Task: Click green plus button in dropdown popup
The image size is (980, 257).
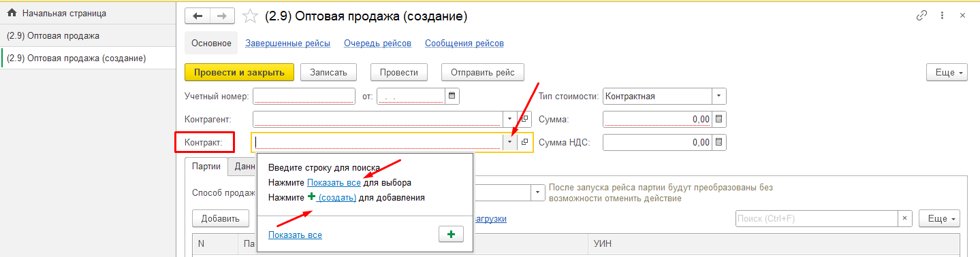Action: (451, 234)
